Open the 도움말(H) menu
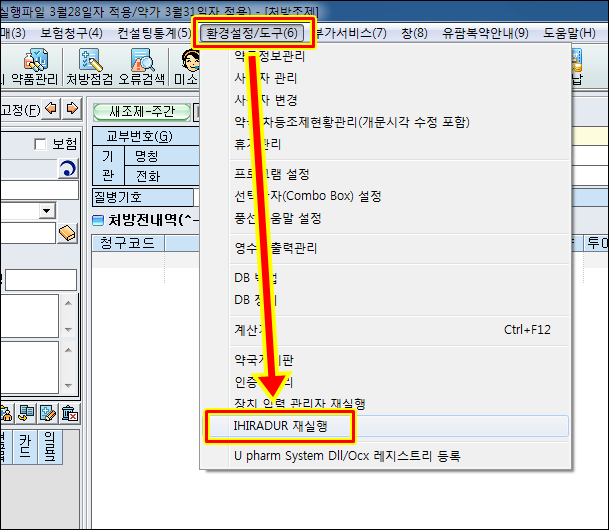Screen dimensions: 609x530 (569, 33)
